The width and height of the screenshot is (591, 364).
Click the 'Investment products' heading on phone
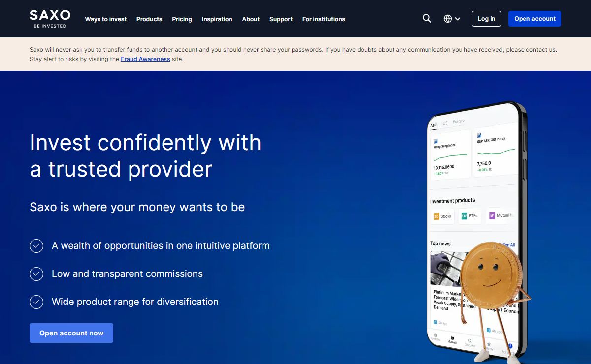[453, 200]
